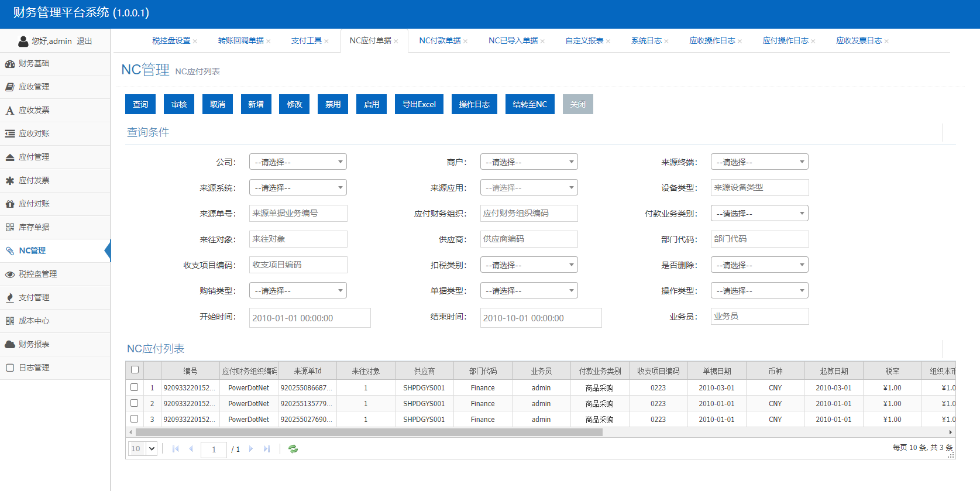Open 税控盘管理 in the sidebar

point(37,274)
